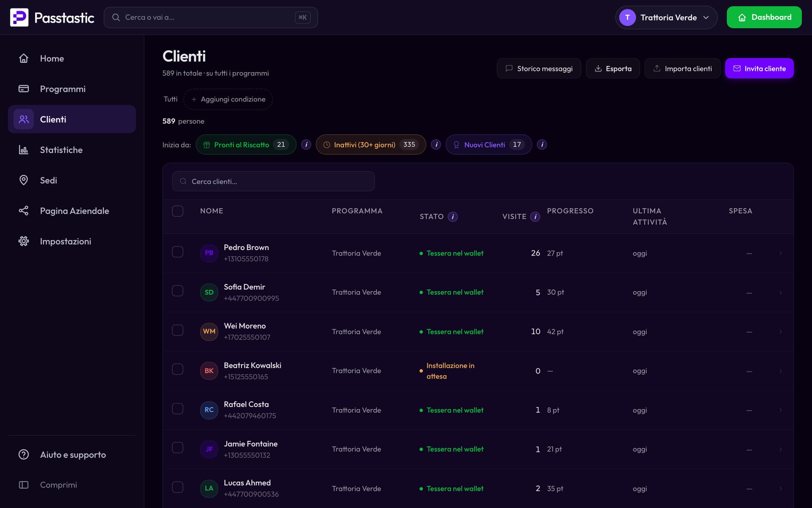Open Statistiche in sidebar
The image size is (812, 508).
(72, 150)
